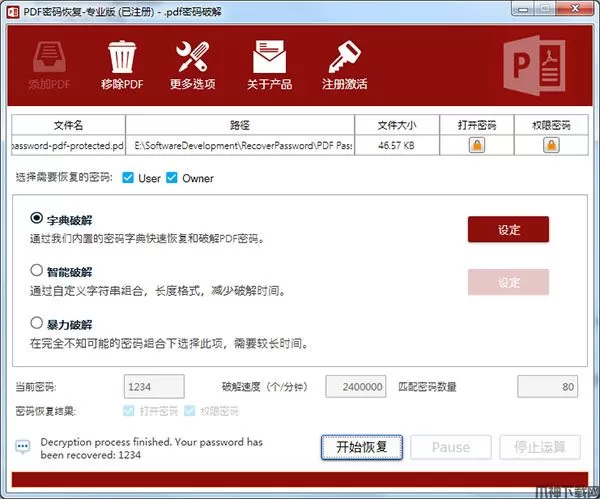Image resolution: width=600 pixels, height=499 pixels.
Task: Click the 权限密码 column header
Action: tap(551, 125)
